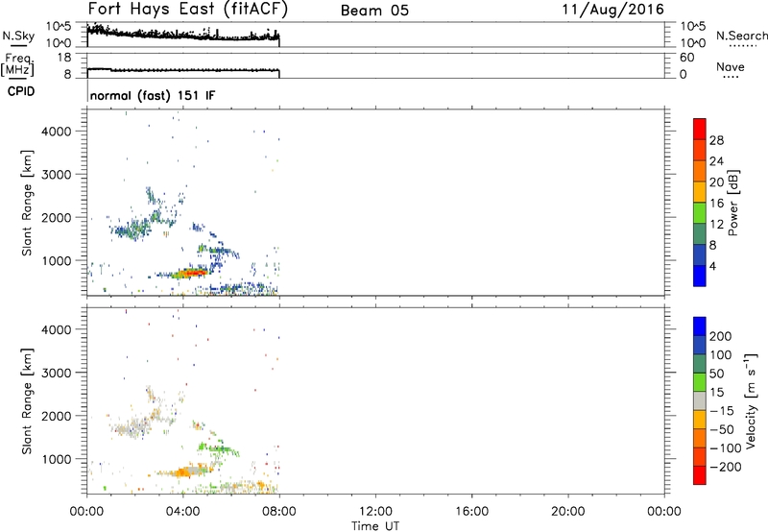The width and height of the screenshot is (768, 532).
Task: Click the 'Power [dB]' colorbar title
Action: pos(732,203)
